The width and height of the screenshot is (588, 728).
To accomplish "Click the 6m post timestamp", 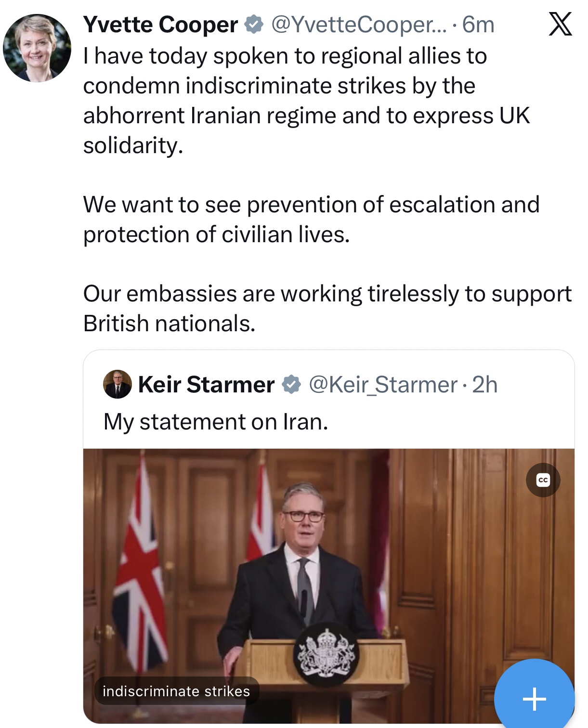I will click(x=478, y=25).
